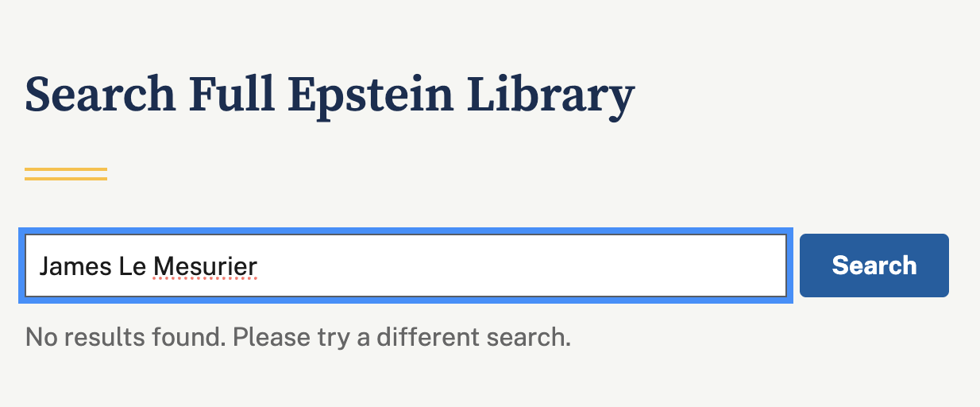Click the blue Search button

click(x=874, y=266)
